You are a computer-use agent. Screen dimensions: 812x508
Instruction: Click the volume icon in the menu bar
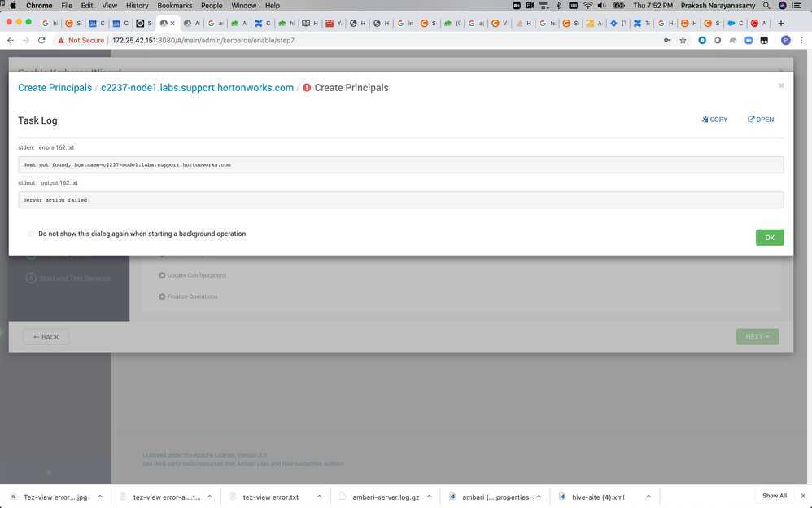point(602,5)
